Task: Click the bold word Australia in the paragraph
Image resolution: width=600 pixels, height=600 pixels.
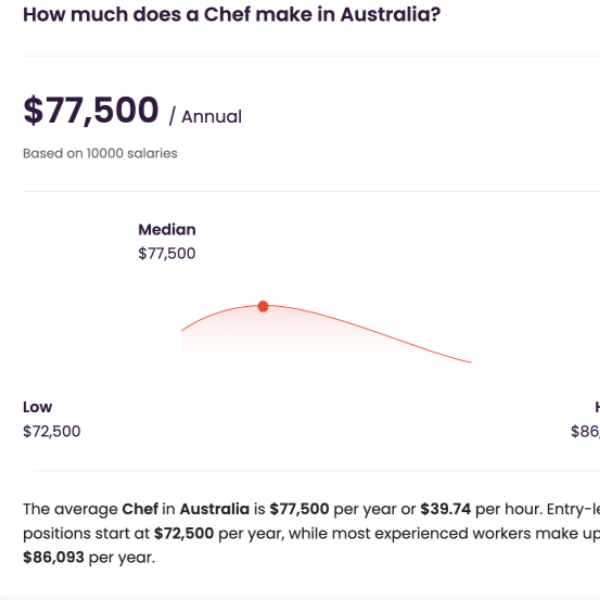Action: pyautogui.click(x=215, y=509)
